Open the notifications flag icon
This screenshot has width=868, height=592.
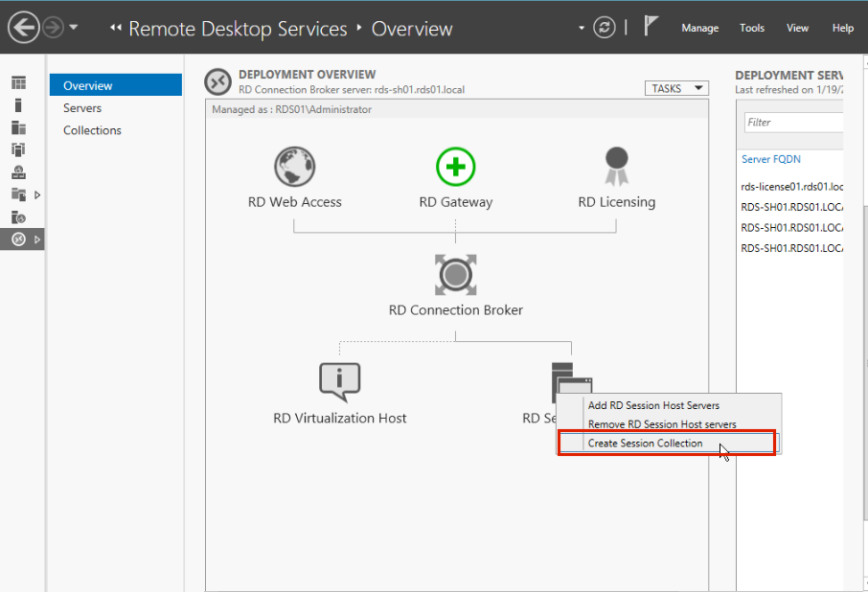(x=651, y=27)
